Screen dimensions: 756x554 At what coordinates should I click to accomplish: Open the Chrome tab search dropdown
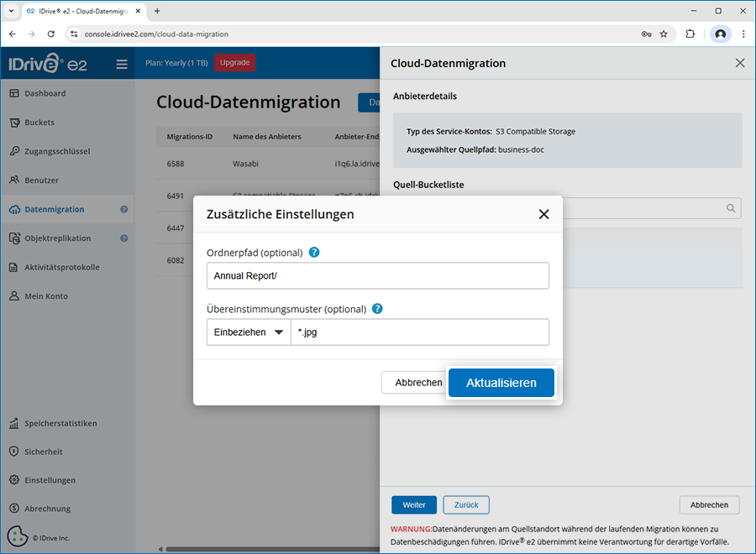[11, 11]
